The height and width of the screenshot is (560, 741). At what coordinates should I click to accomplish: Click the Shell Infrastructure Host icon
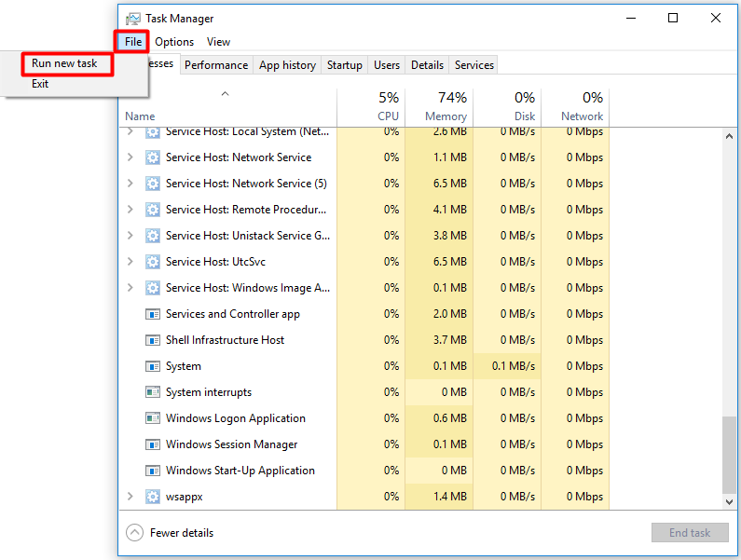click(x=152, y=340)
